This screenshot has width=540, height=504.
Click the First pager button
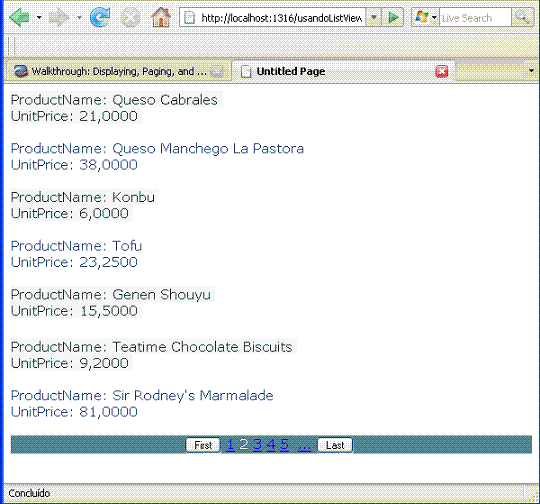pyautogui.click(x=203, y=445)
